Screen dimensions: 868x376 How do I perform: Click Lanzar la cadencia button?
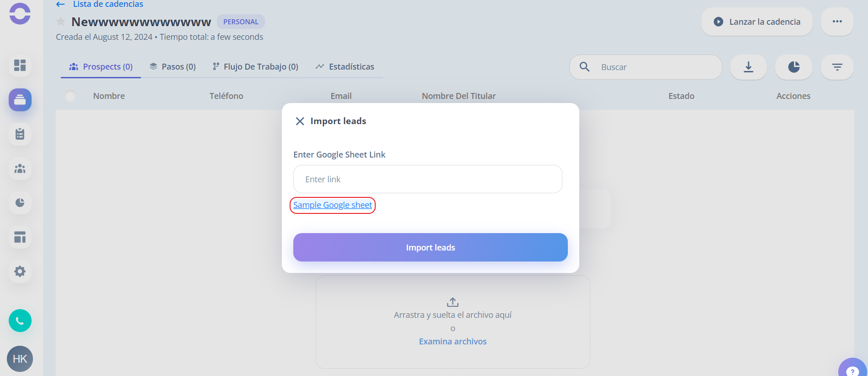(757, 22)
